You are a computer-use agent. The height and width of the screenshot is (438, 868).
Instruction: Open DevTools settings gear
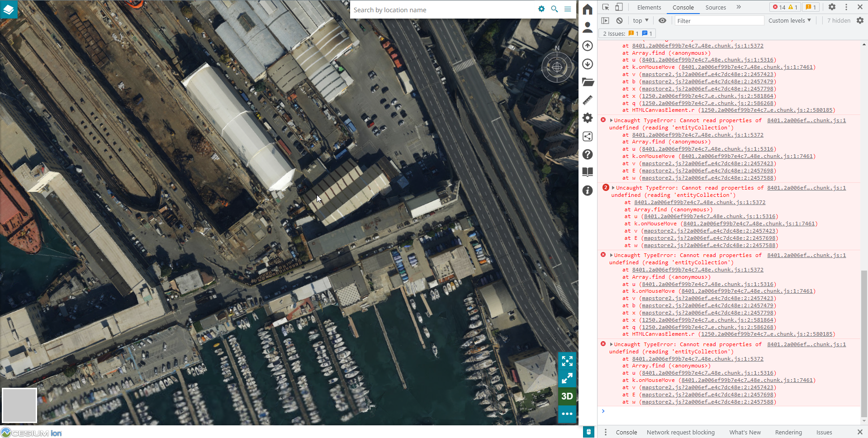[x=832, y=7]
